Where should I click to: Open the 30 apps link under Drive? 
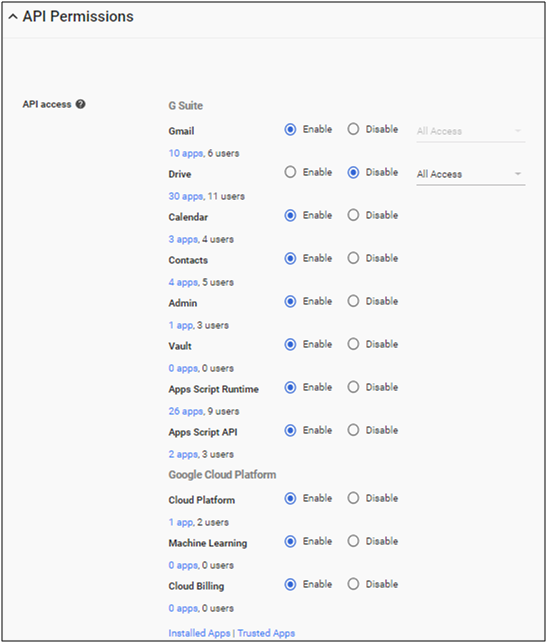pyautogui.click(x=186, y=196)
